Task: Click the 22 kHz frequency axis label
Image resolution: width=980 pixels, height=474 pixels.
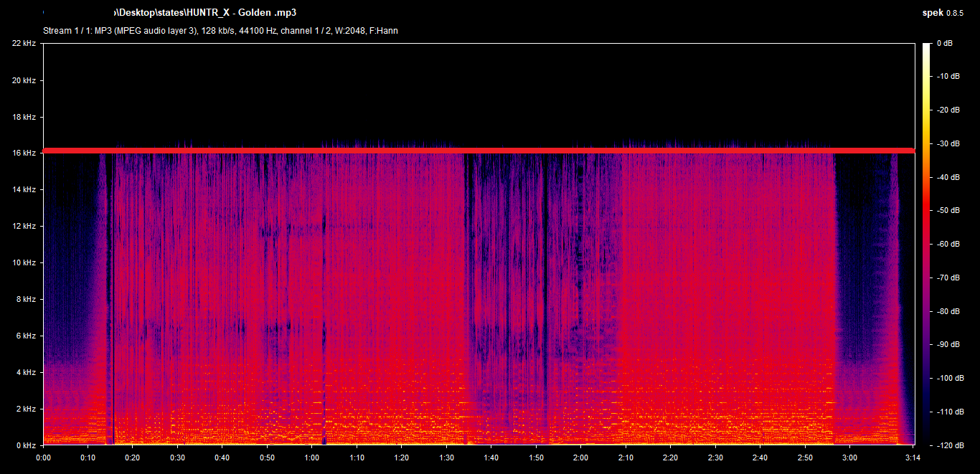Action: pos(24,44)
